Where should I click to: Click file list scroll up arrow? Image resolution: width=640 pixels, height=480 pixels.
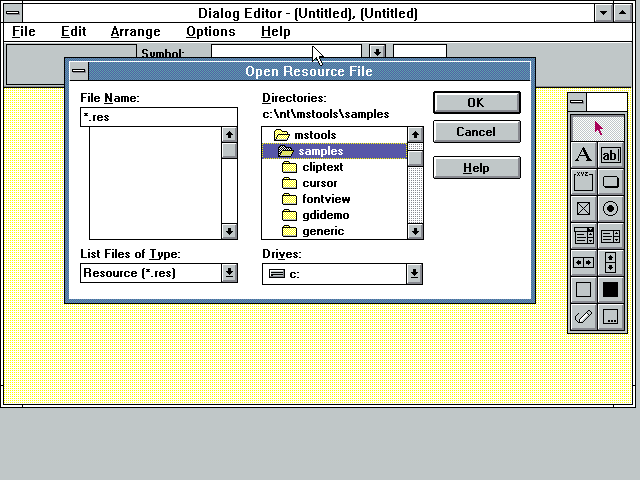[229, 134]
